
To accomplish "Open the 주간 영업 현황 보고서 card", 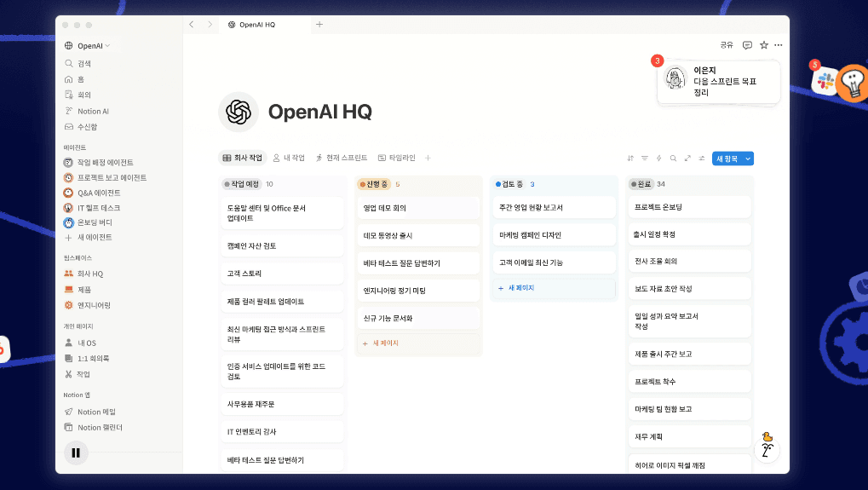I will pyautogui.click(x=554, y=208).
